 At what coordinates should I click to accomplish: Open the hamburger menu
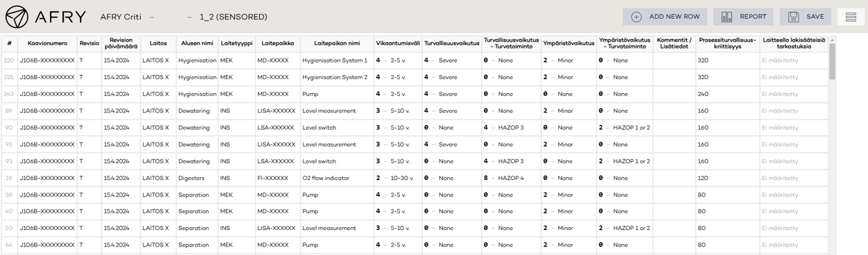[851, 17]
